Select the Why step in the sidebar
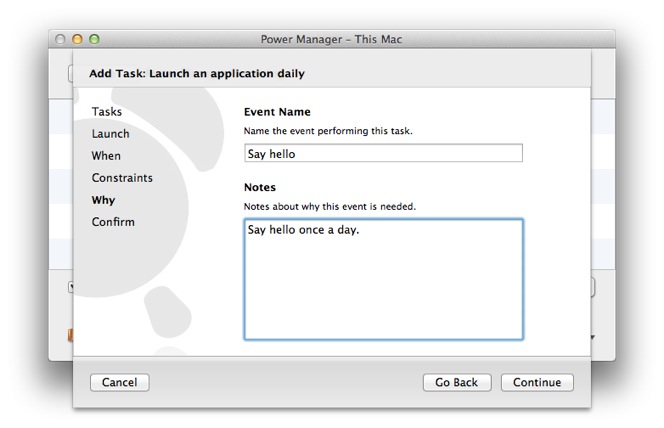Image resolution: width=664 pixels, height=428 pixels. pyautogui.click(x=103, y=200)
